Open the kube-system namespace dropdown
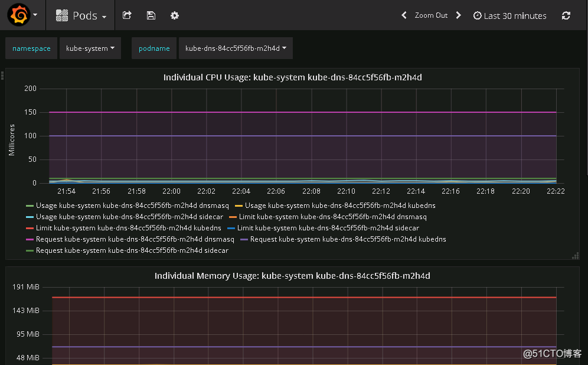 pyautogui.click(x=90, y=48)
